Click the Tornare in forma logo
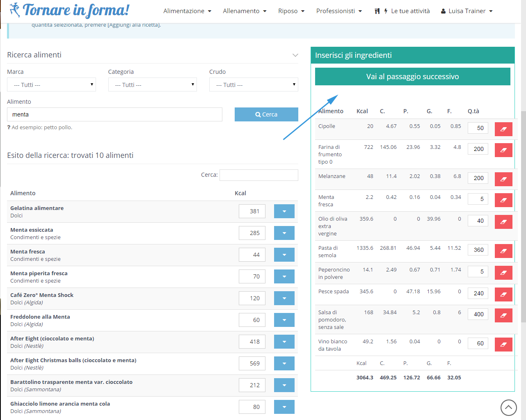 70,10
